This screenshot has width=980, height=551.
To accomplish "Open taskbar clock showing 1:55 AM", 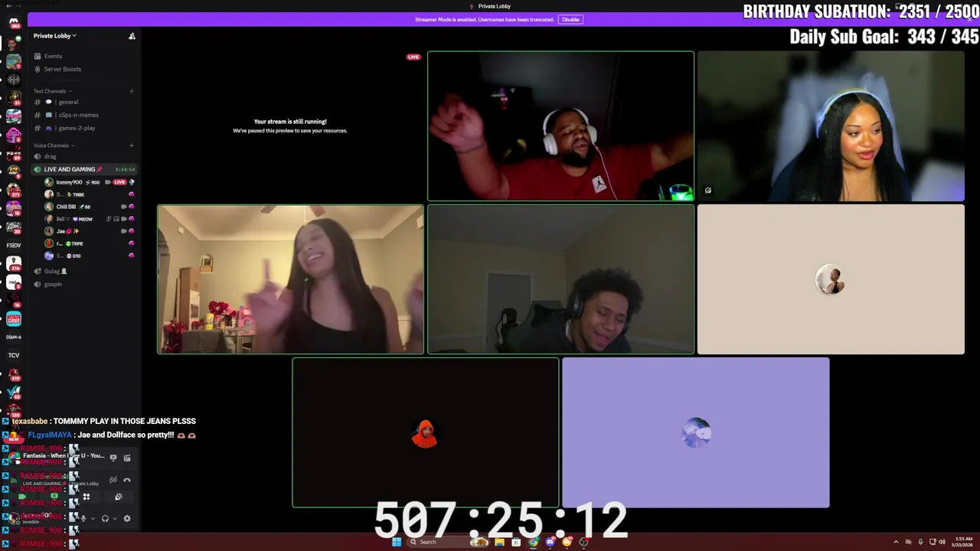I will pyautogui.click(x=964, y=542).
